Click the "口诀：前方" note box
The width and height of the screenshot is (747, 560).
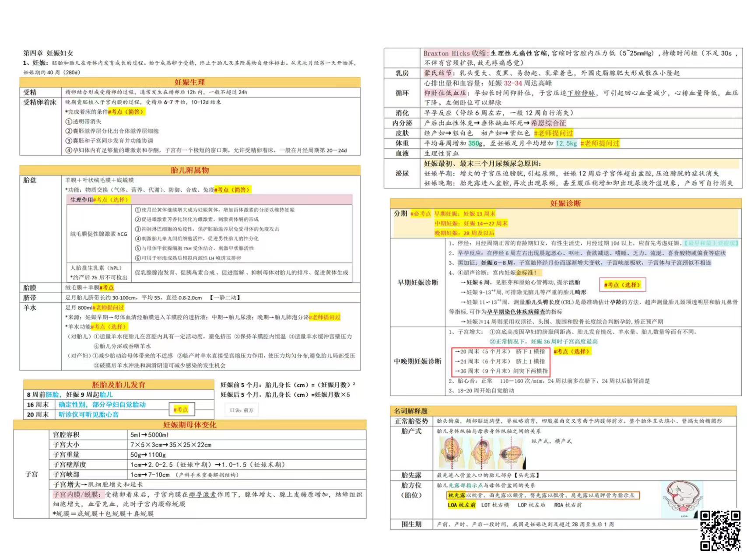pyautogui.click(x=242, y=410)
